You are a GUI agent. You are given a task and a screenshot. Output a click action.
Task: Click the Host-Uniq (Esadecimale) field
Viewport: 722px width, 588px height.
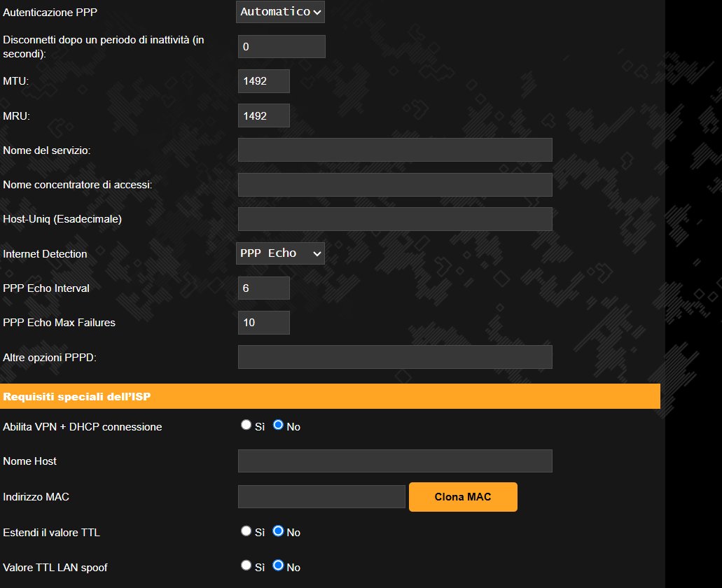pos(395,219)
